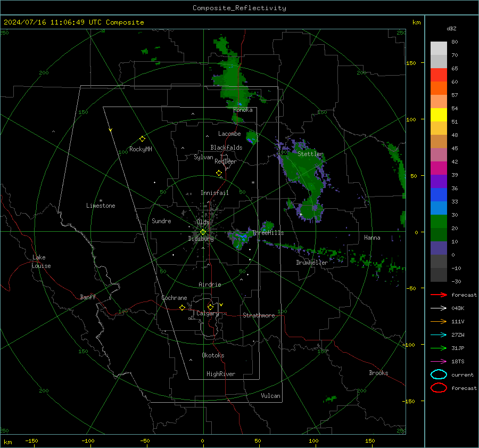The height and width of the screenshot is (448, 479).
Task: Click the yellow diamond marker near Cochrane
Action: tap(182, 308)
